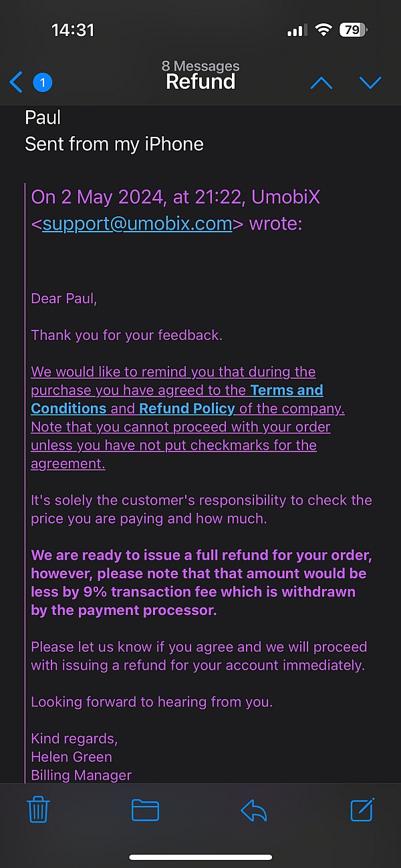Move message using the folder icon
Image resolution: width=401 pixels, height=868 pixels.
point(145,810)
